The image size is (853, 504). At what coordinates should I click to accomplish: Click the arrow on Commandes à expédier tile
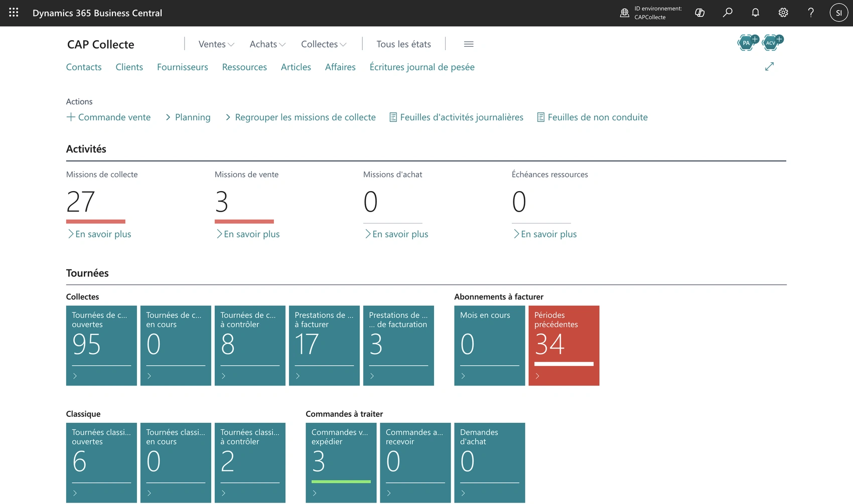click(315, 493)
